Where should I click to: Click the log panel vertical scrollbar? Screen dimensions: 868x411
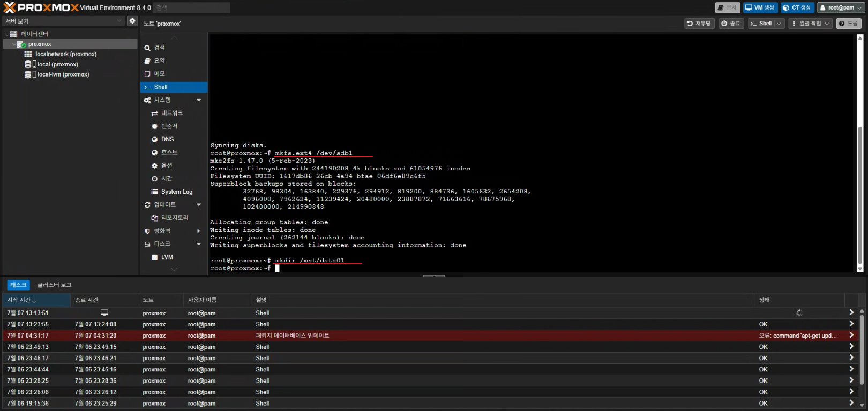[862, 349]
